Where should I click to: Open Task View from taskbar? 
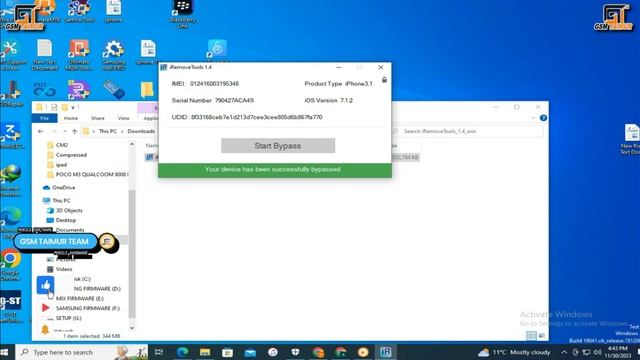point(159,352)
